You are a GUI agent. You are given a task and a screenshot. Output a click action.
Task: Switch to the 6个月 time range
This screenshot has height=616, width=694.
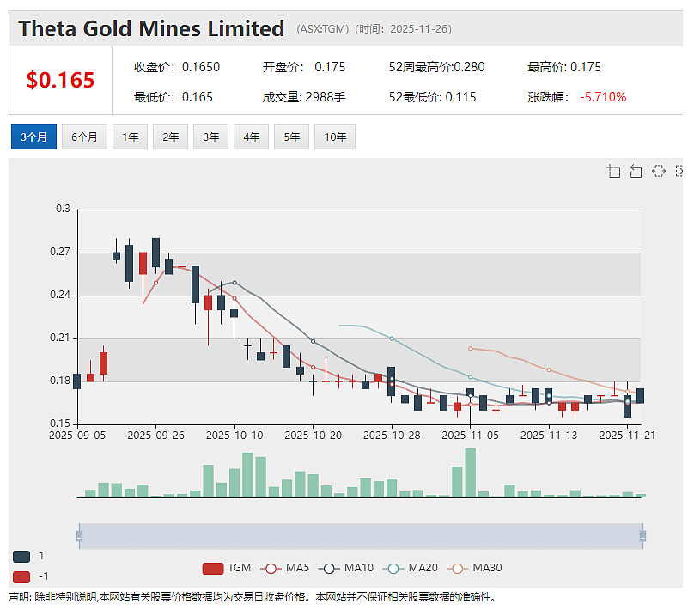pos(84,137)
